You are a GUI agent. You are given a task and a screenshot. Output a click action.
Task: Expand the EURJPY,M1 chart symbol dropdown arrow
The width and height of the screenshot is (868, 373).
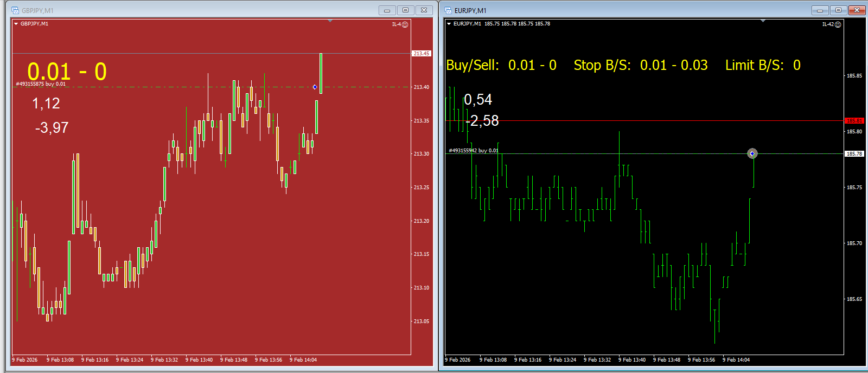pos(449,24)
